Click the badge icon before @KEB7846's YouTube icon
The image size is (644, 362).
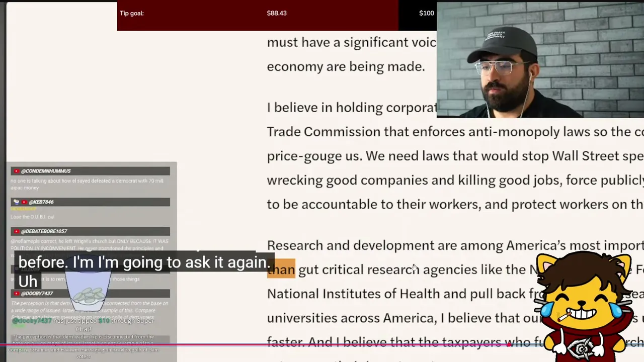(x=16, y=202)
